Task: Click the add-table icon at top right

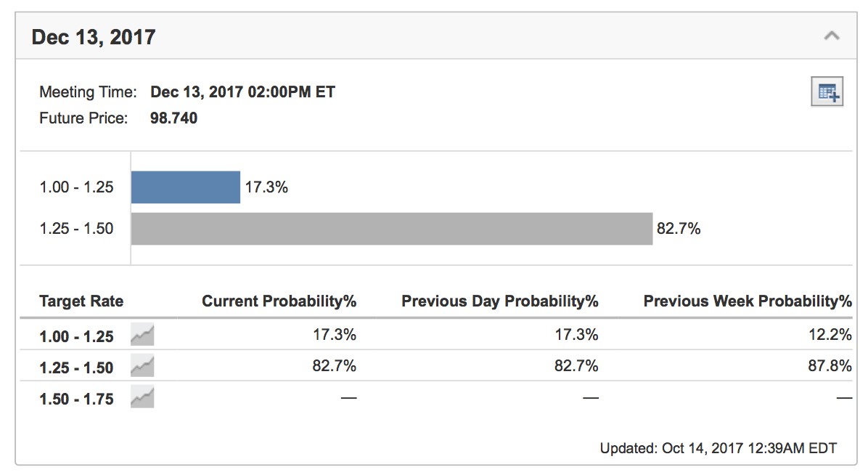Action: (x=827, y=92)
